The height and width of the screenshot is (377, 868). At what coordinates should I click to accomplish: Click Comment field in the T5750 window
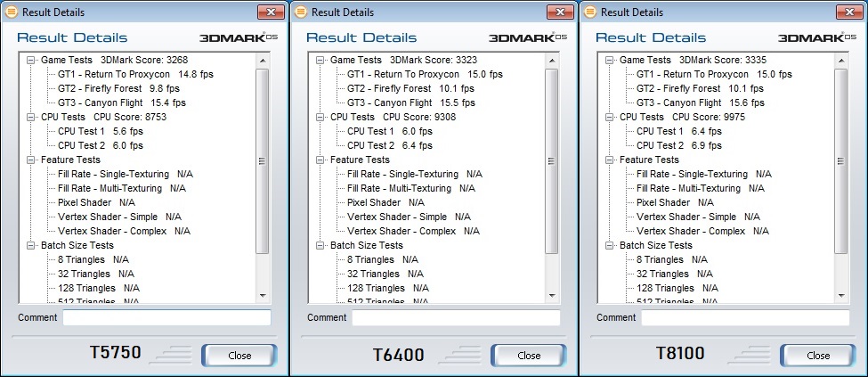(x=166, y=317)
